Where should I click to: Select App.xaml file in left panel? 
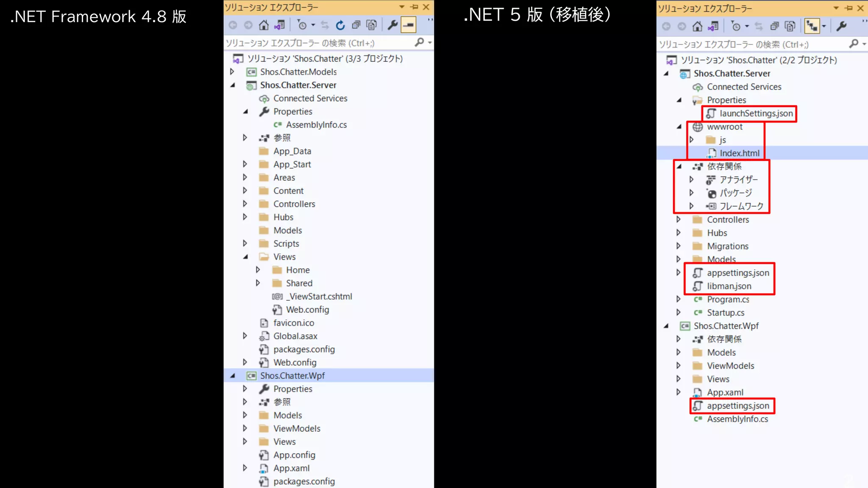pyautogui.click(x=291, y=468)
